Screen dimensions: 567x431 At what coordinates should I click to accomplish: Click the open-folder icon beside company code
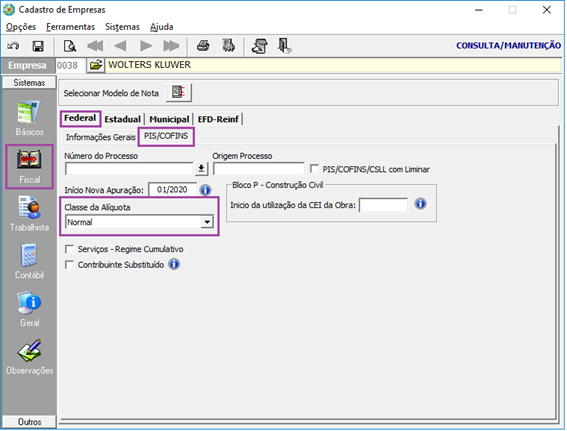pyautogui.click(x=96, y=65)
